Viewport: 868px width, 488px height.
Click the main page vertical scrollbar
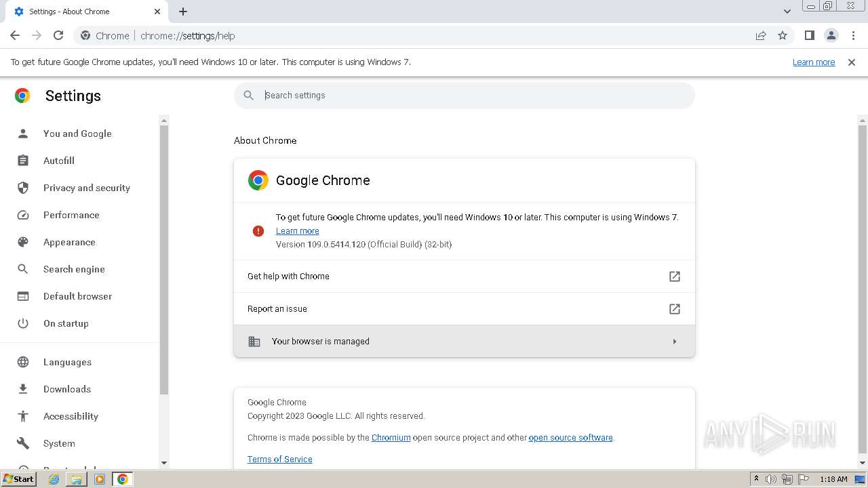[x=863, y=288]
